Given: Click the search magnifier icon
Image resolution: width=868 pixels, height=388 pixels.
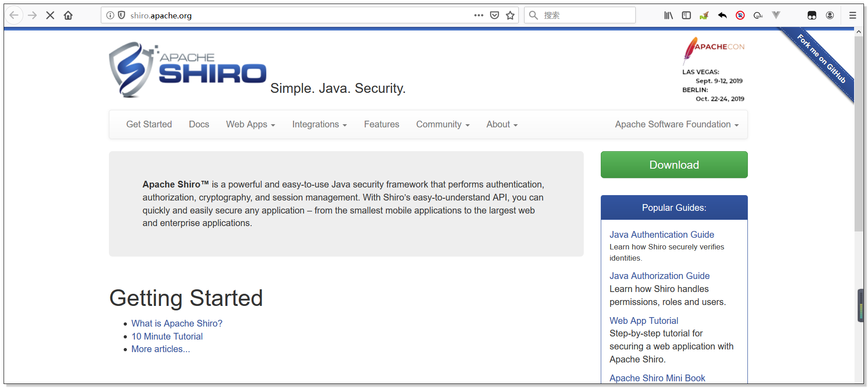Looking at the screenshot, I should [x=534, y=15].
